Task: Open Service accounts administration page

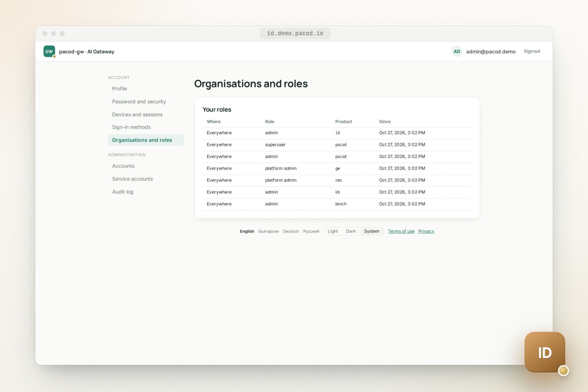Action: click(132, 179)
